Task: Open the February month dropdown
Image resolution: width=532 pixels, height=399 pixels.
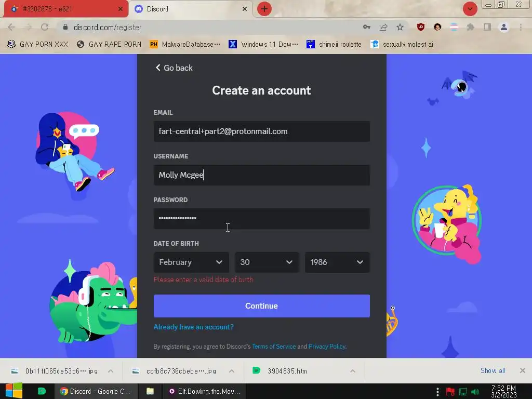Action: 191,262
